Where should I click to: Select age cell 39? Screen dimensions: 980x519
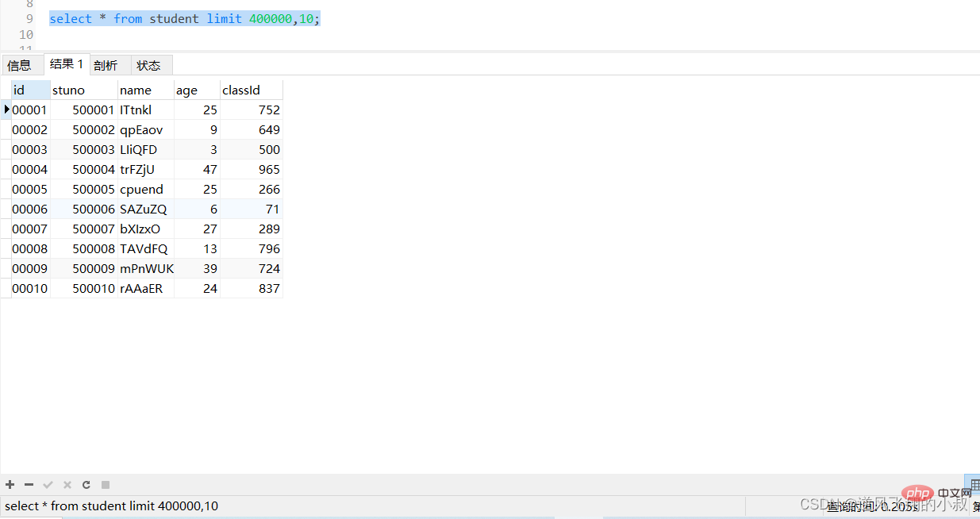(x=198, y=268)
